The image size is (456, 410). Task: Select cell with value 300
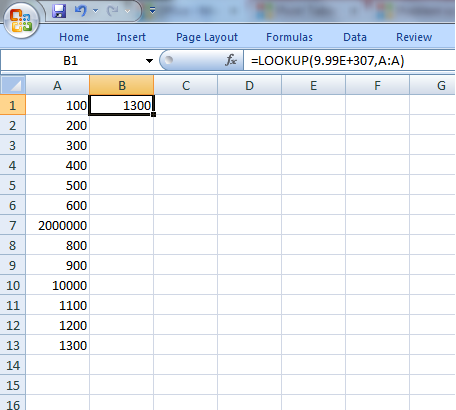pos(57,145)
